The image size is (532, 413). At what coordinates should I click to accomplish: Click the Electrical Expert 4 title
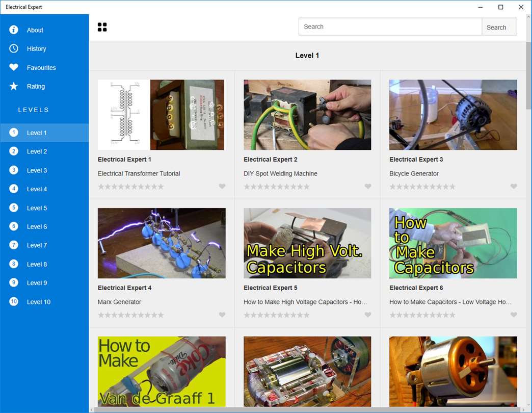click(x=124, y=288)
